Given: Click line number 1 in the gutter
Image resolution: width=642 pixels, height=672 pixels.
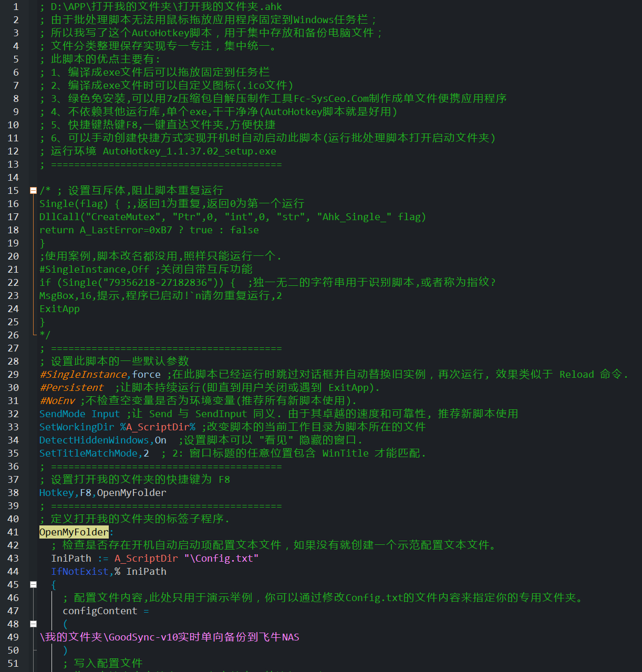Looking at the screenshot, I should [x=15, y=6].
